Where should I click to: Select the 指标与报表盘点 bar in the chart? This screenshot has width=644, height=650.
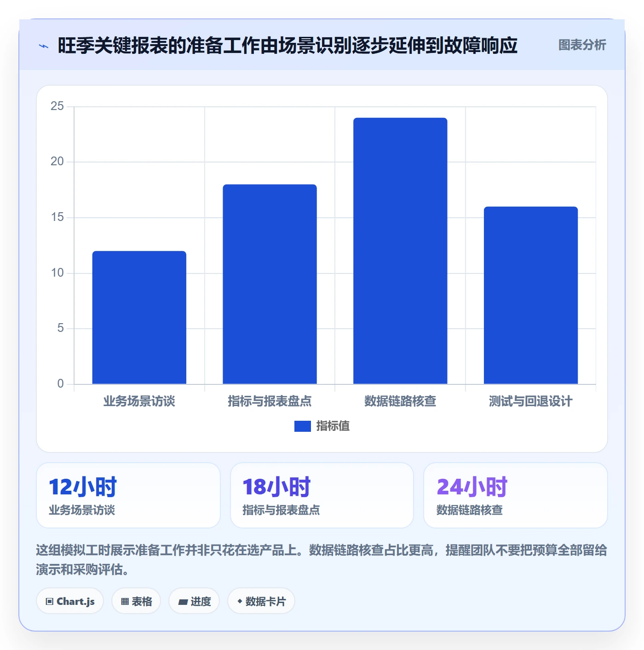[270, 284]
